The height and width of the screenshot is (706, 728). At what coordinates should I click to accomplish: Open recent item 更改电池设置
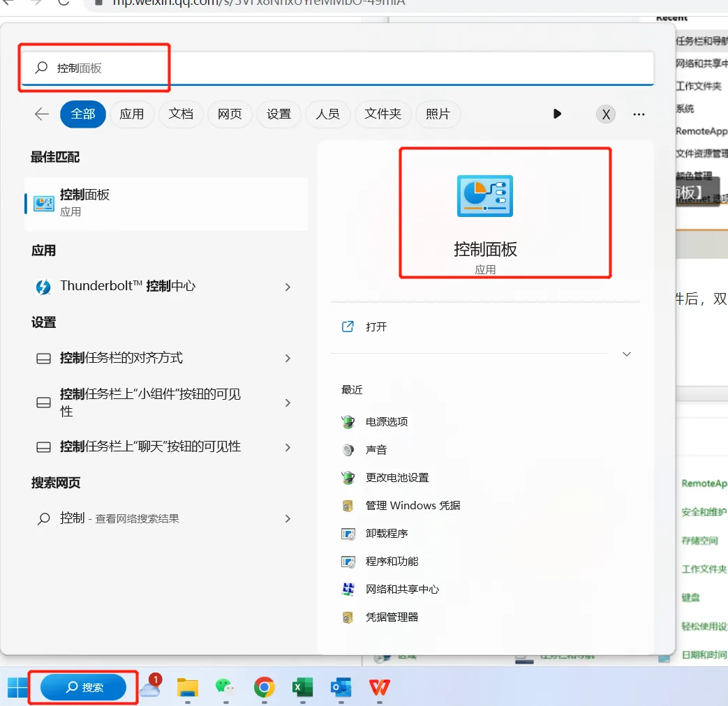(x=397, y=478)
